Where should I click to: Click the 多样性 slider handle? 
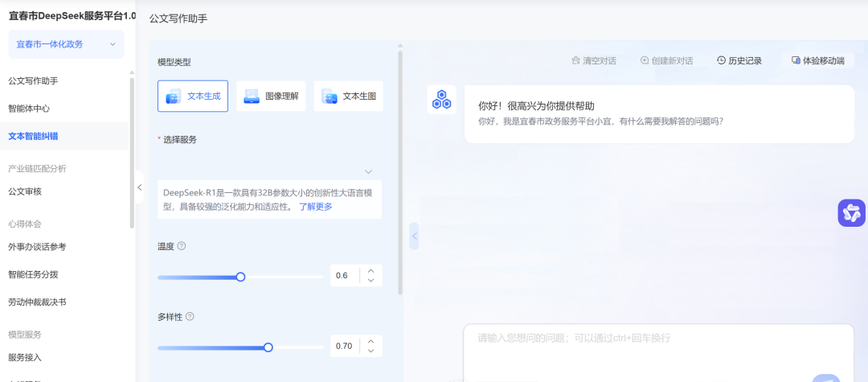[268, 347]
